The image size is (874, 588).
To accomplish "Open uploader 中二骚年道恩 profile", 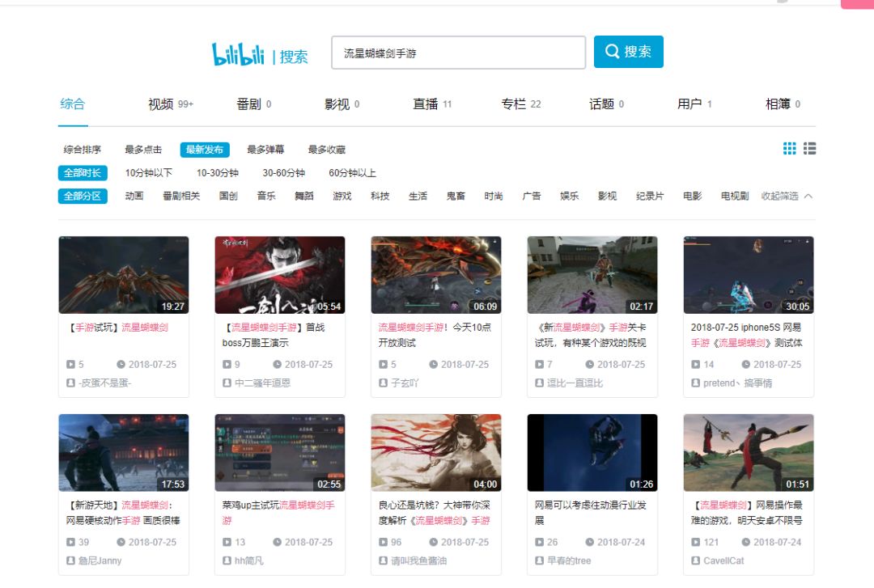I will tap(262, 383).
